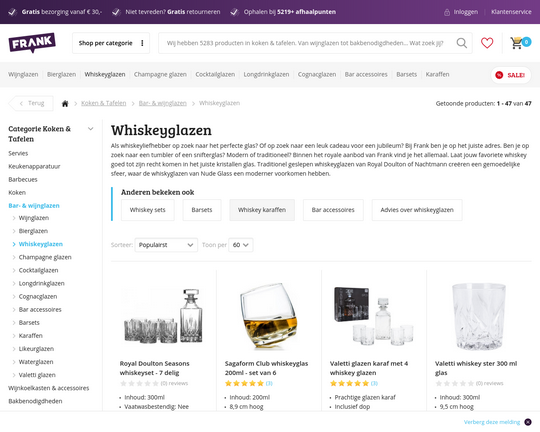The width and height of the screenshot is (540, 432).
Task: Open Bakbenodigdheden sidebar category
Action: 35,401
